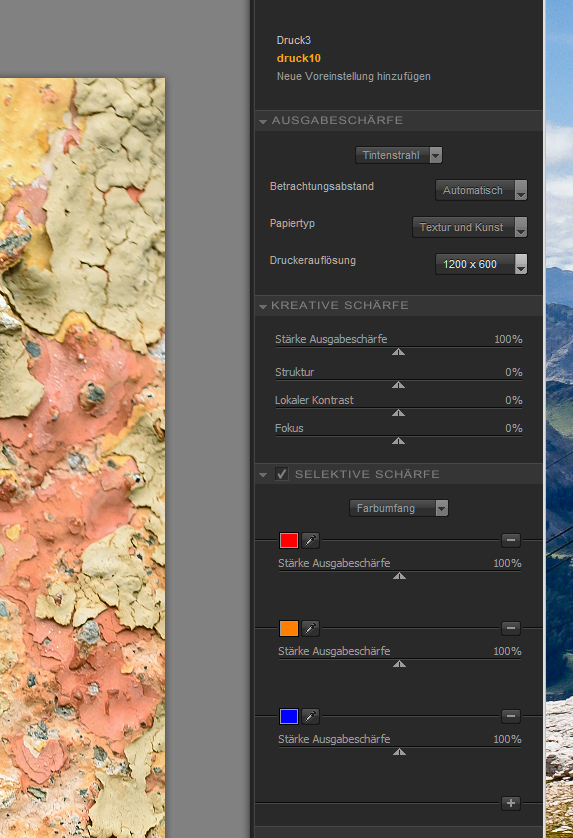Select the Druck3 preset

[293, 40]
